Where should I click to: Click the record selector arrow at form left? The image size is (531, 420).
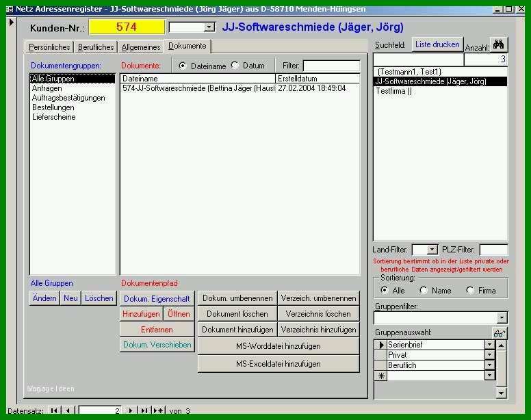click(12, 23)
